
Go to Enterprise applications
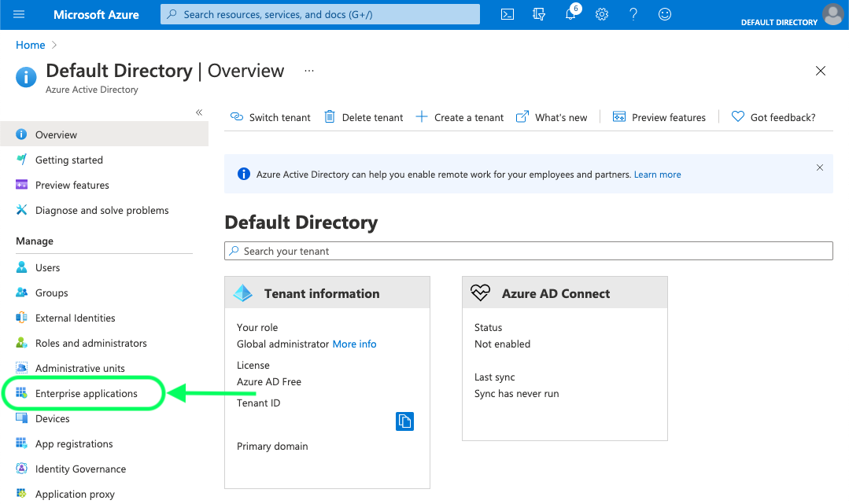86,394
